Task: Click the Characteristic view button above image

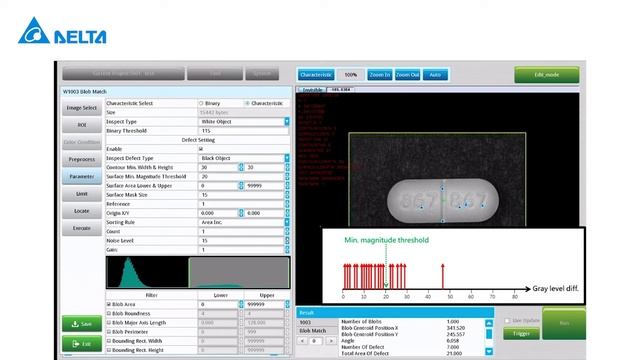Action: (316, 75)
